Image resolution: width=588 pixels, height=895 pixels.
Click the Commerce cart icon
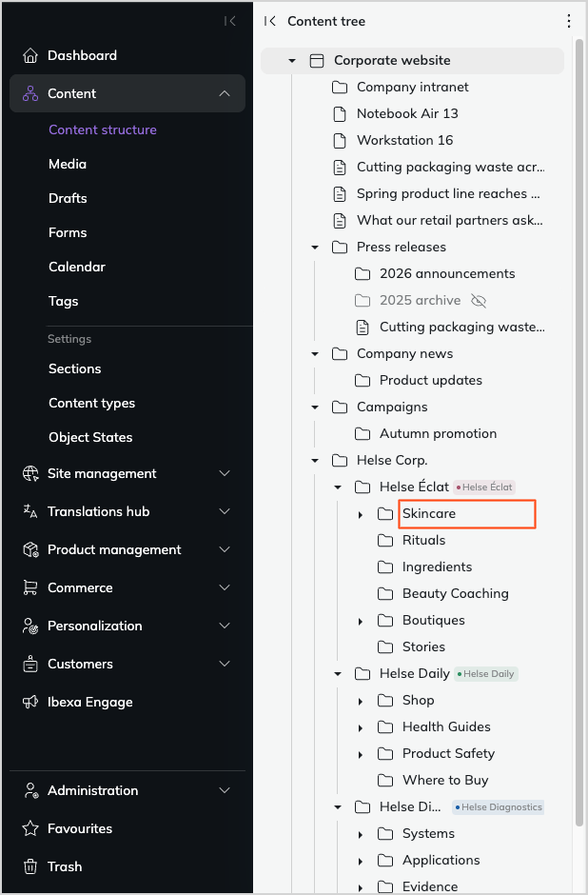point(30,587)
